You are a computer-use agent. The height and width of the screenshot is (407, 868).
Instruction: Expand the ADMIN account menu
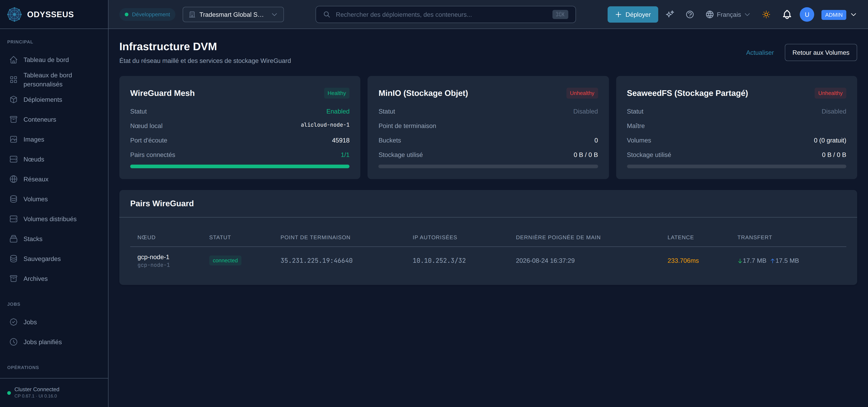(x=839, y=14)
